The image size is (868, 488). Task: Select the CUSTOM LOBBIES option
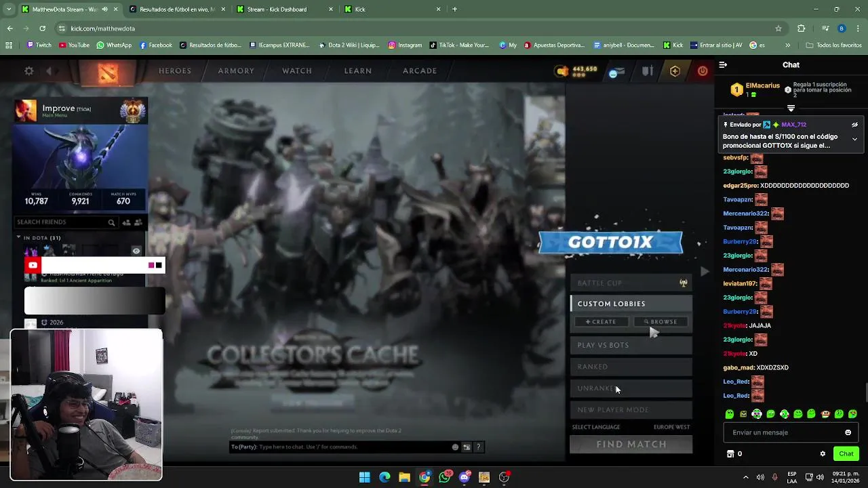click(631, 304)
